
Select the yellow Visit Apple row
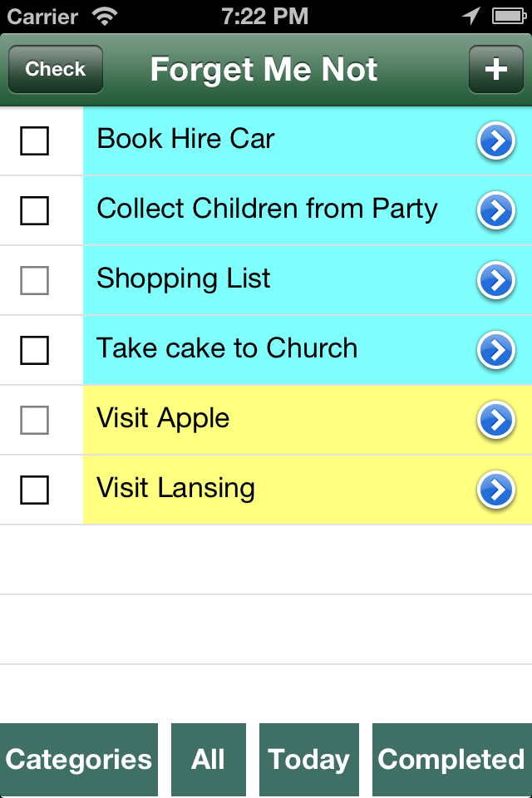coord(274,420)
